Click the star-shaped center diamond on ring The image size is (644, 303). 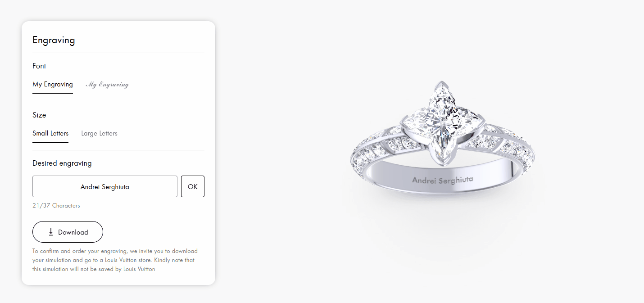click(441, 122)
